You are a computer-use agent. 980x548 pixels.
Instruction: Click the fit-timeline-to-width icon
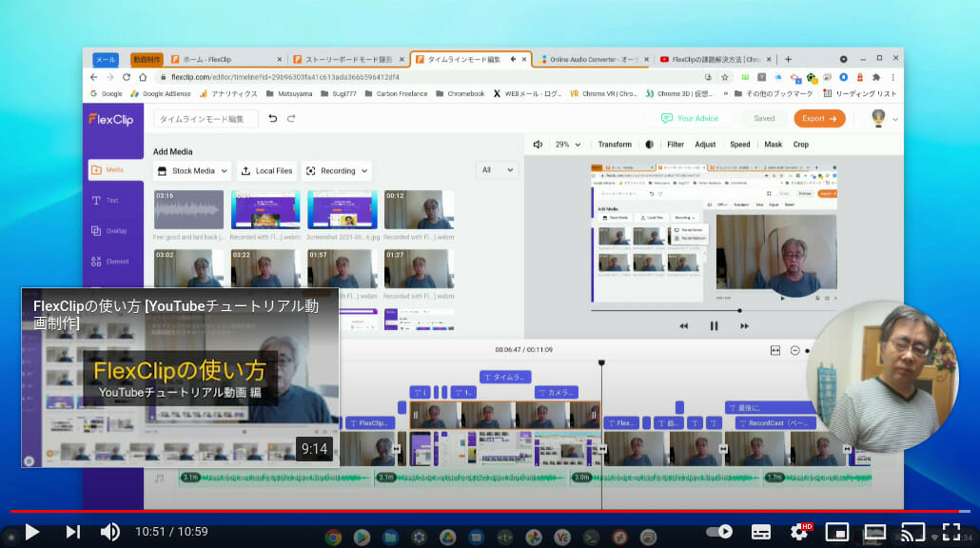click(775, 350)
